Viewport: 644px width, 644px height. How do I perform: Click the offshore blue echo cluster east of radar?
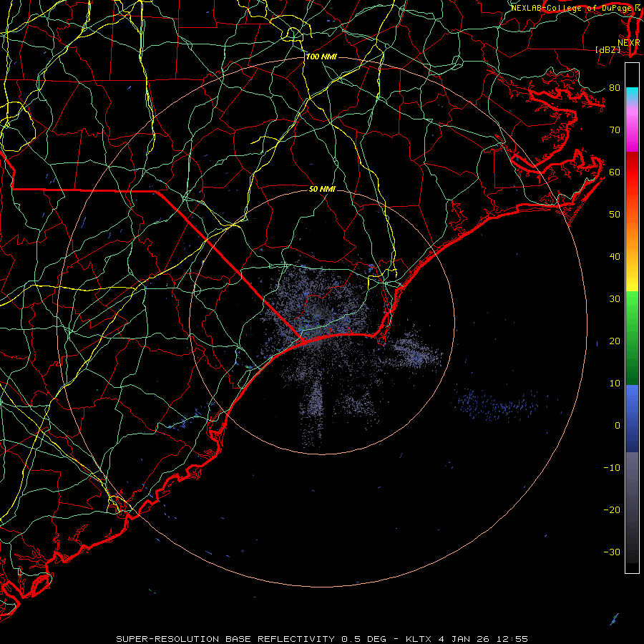pos(496,406)
